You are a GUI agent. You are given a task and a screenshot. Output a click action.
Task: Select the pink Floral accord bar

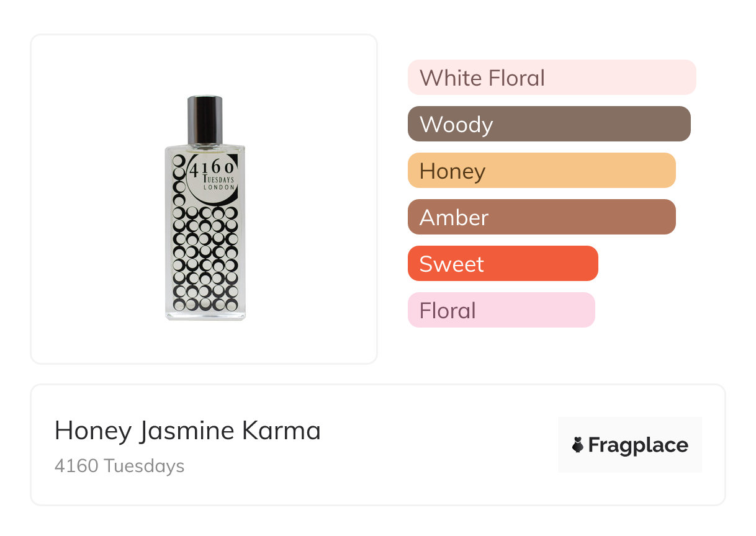pyautogui.click(x=501, y=310)
